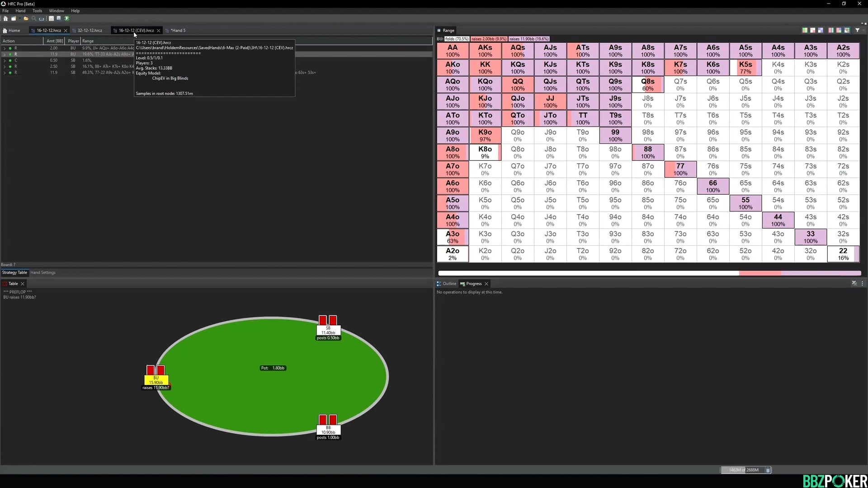Viewport: 868px width, 488px height.
Task: Select the raises 2.00bb (9.9%) action toggle
Action: coord(488,39)
